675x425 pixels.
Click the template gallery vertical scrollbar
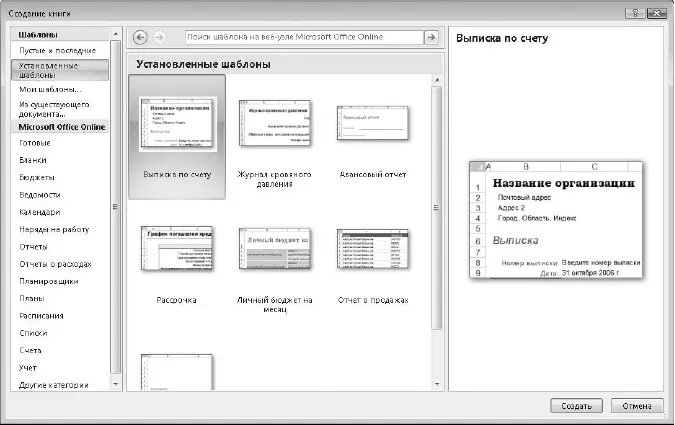point(437,208)
